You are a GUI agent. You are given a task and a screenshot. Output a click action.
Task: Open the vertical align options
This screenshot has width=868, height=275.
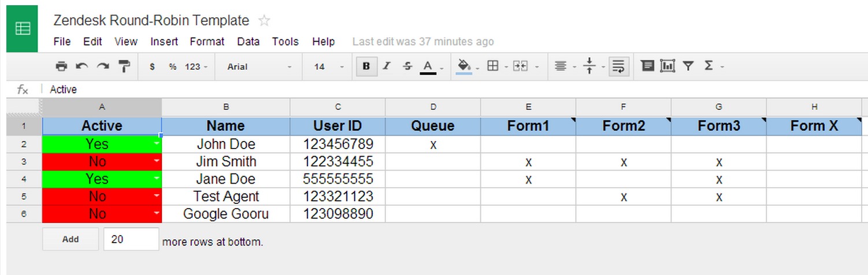click(593, 66)
